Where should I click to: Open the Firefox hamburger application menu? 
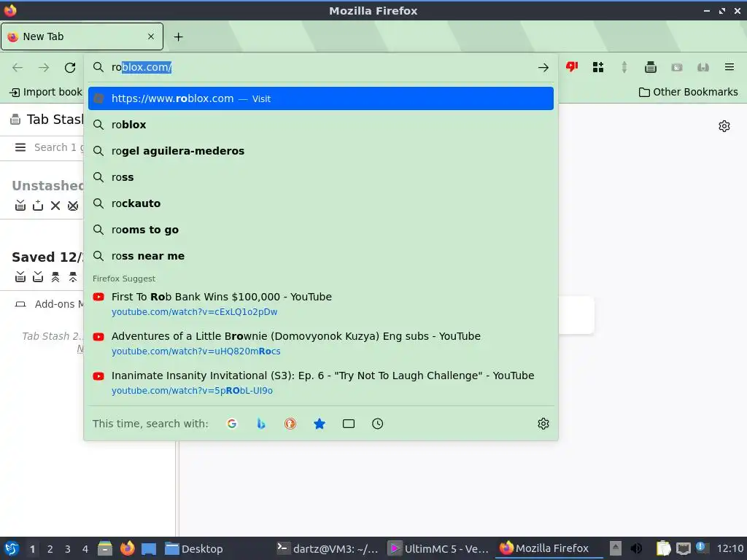729,67
